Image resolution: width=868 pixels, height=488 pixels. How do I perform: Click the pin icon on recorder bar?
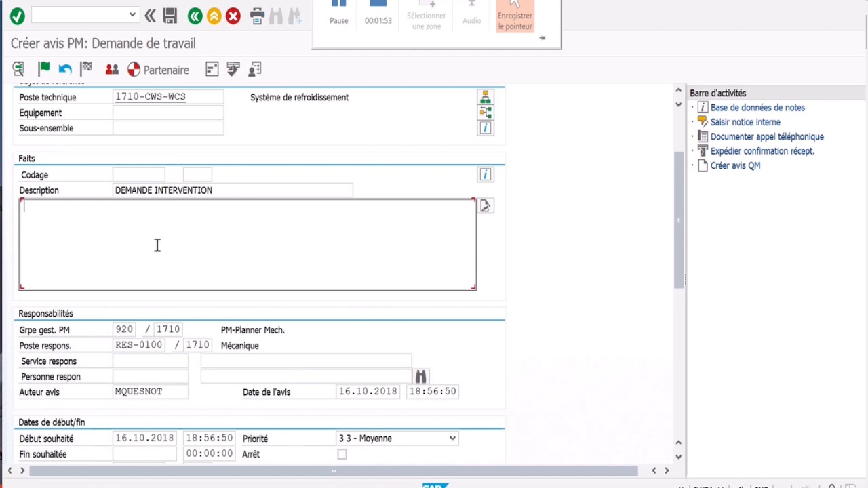point(542,39)
